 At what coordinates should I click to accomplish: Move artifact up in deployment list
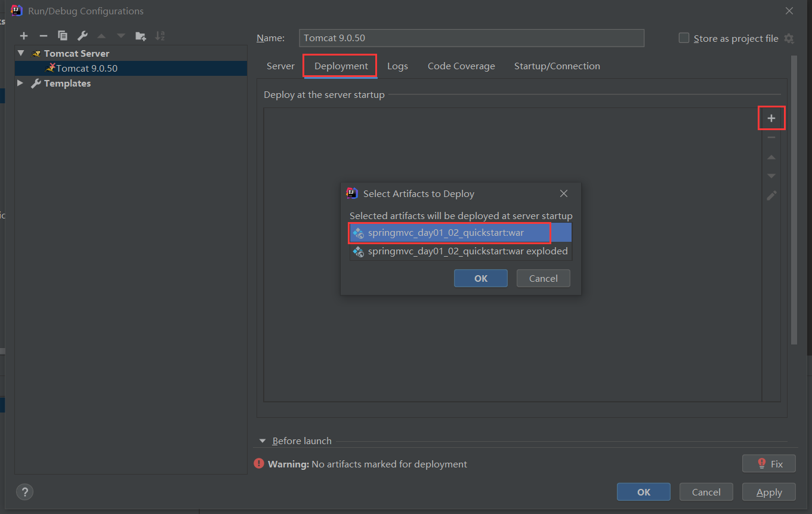771,157
